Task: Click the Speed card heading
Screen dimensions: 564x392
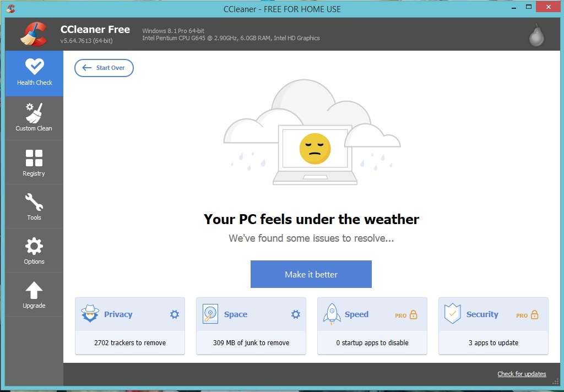Action: (356, 314)
